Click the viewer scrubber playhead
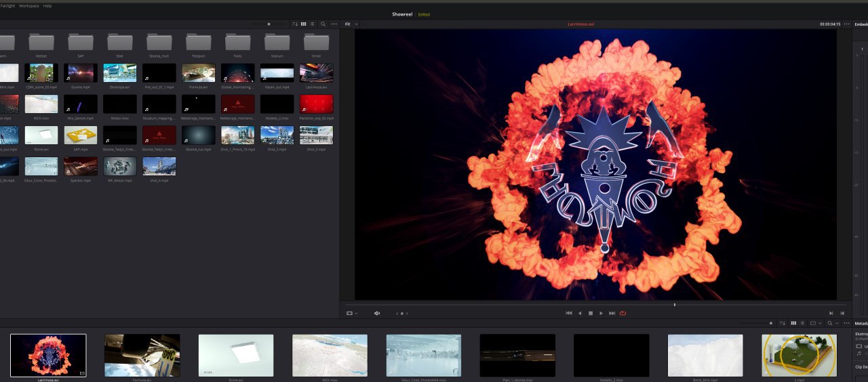 675,305
